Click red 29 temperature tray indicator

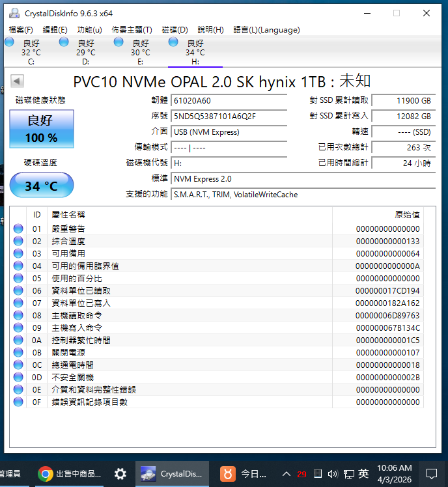click(x=301, y=474)
